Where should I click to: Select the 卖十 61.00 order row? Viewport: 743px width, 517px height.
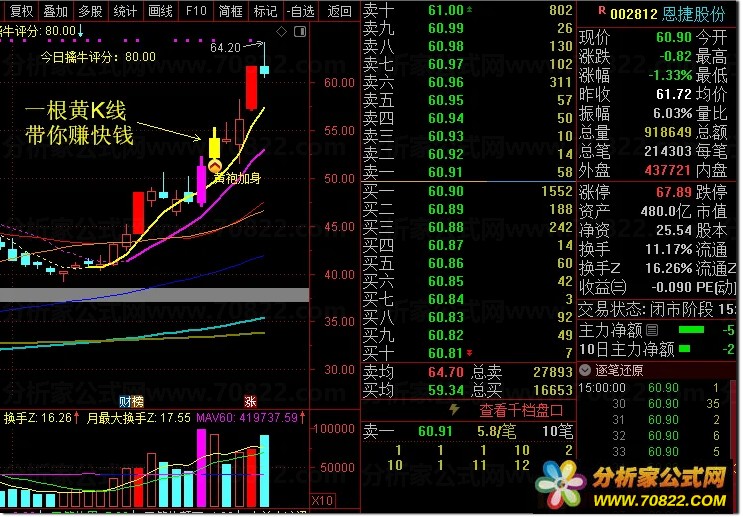click(x=468, y=10)
